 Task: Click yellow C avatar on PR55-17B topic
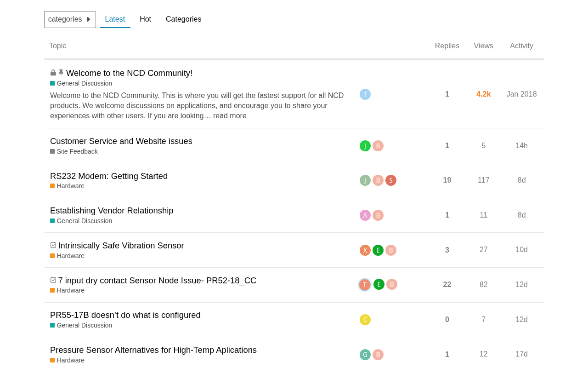point(365,320)
